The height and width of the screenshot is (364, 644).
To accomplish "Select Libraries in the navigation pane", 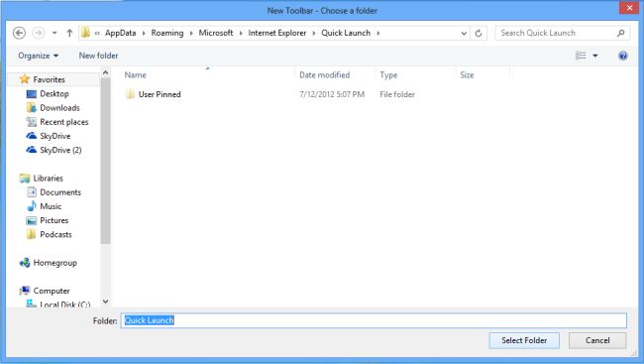I will coord(49,179).
